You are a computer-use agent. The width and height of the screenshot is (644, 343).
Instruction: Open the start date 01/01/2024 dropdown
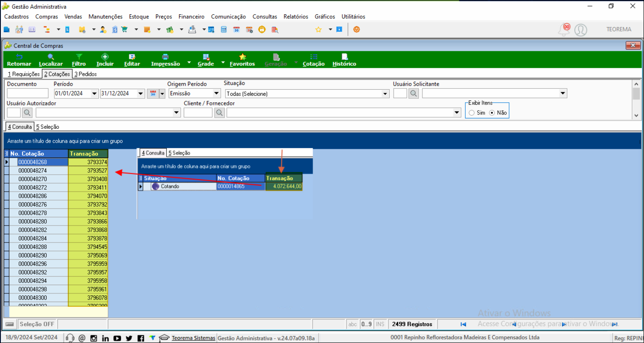pyautogui.click(x=94, y=94)
